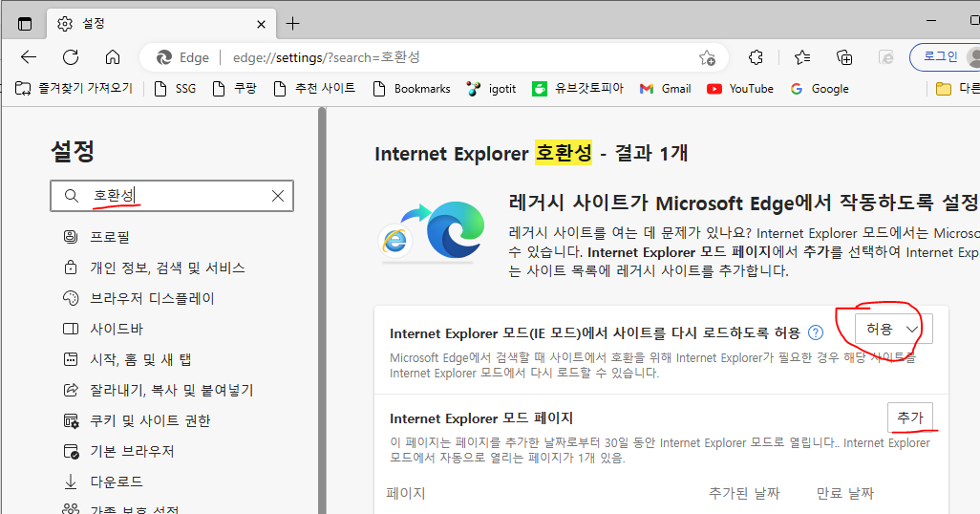Click the address bar URL field
The image size is (980, 514).
tap(434, 57)
